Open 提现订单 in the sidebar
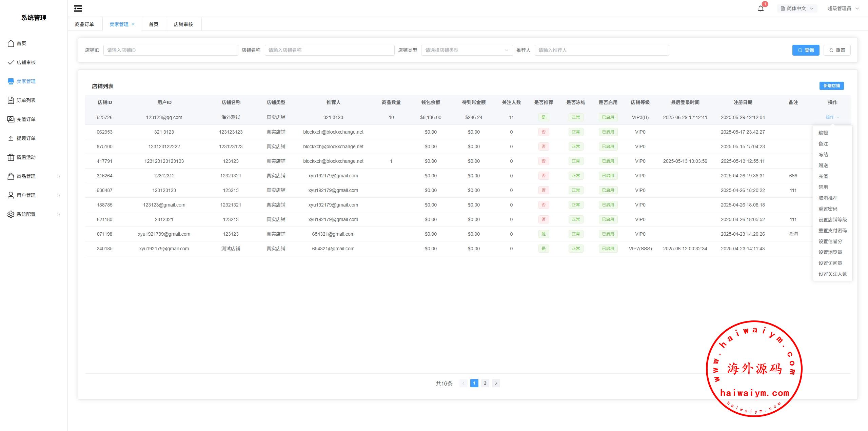 click(26, 138)
